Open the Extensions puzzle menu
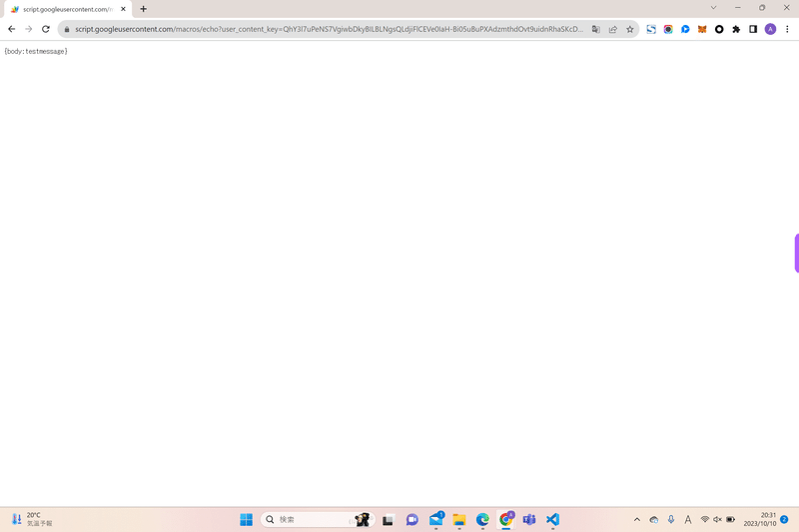 coord(736,29)
